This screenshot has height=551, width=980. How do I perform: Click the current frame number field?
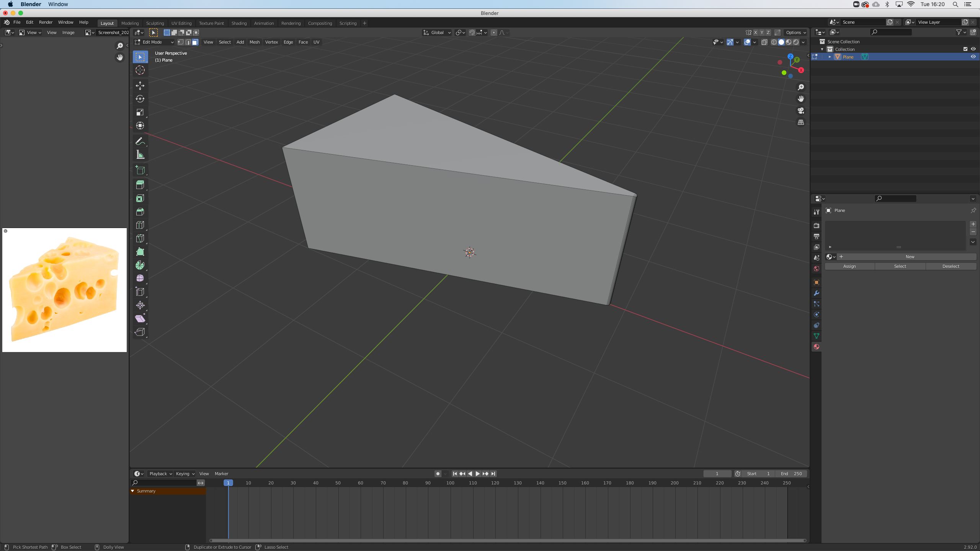717,474
